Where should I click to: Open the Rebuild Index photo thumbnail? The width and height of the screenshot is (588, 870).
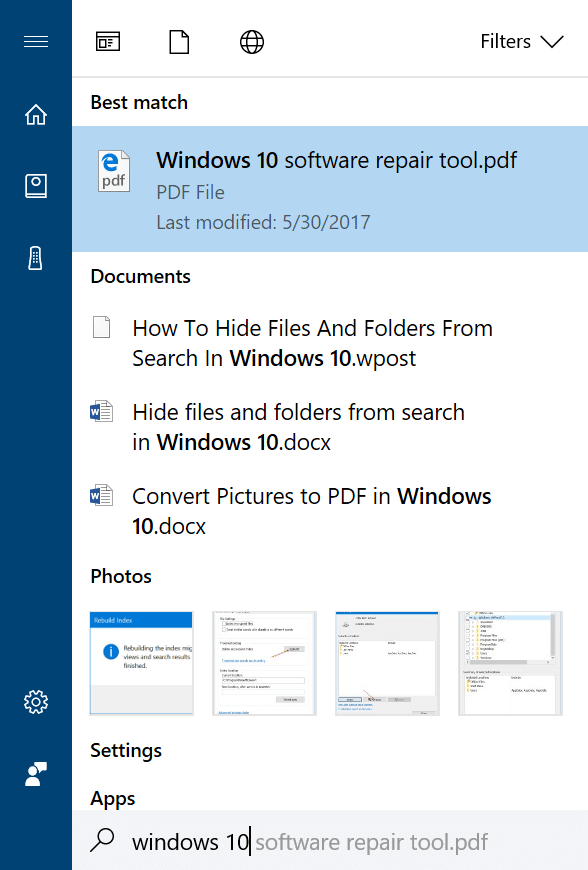(x=141, y=663)
